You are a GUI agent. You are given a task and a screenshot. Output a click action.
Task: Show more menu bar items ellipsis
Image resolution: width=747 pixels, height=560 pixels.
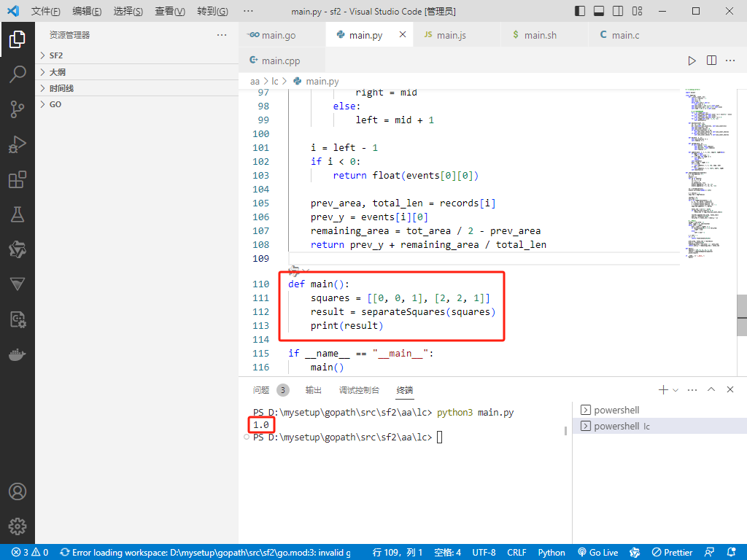click(x=248, y=11)
